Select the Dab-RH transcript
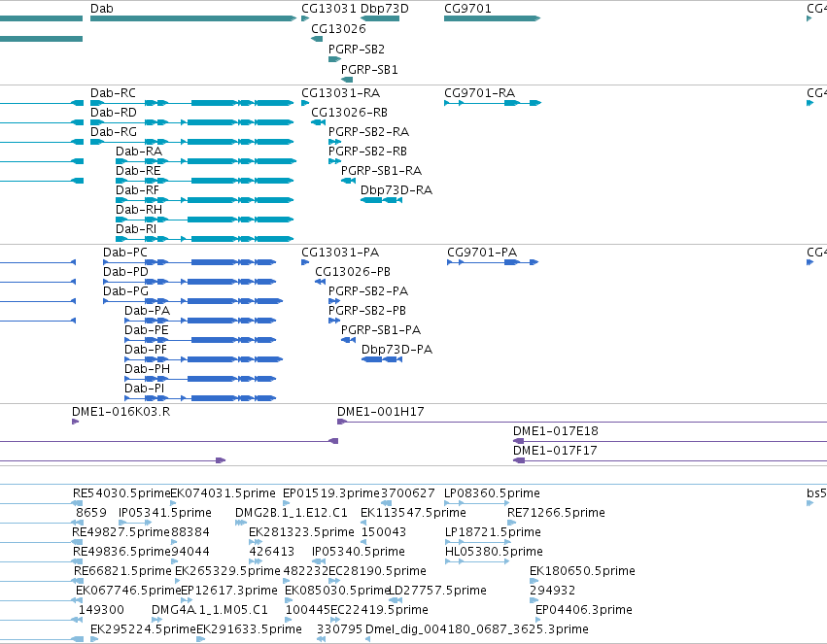Screen dimensions: 827x644 point(205,220)
